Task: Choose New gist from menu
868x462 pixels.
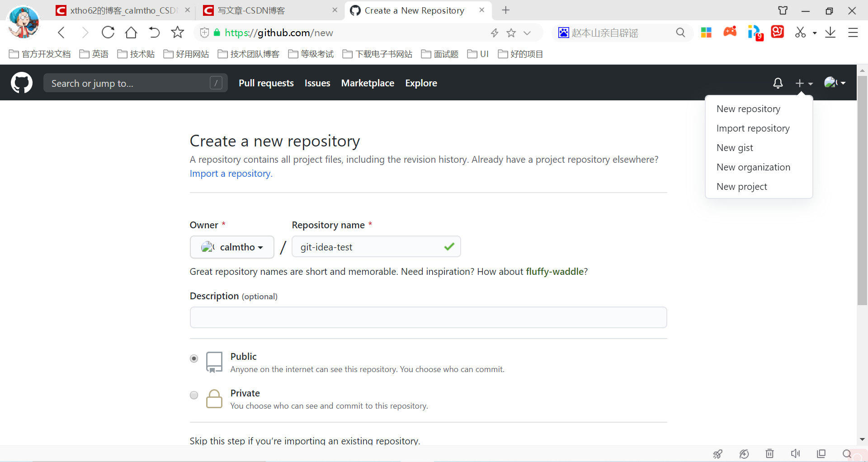Action: click(x=735, y=148)
